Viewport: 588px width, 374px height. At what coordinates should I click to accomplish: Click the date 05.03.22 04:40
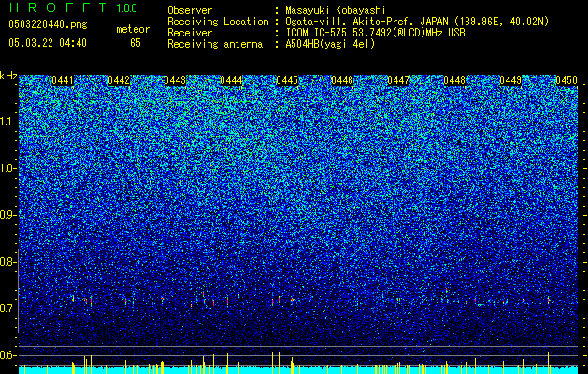point(48,43)
